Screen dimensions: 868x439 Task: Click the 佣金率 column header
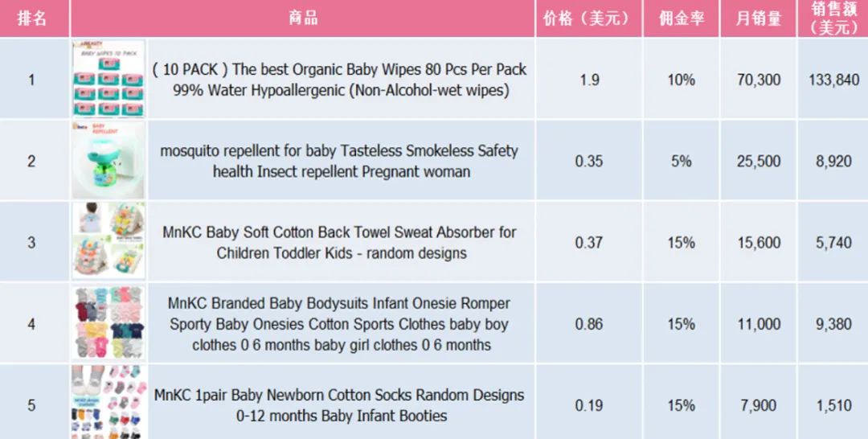pyautogui.click(x=681, y=18)
